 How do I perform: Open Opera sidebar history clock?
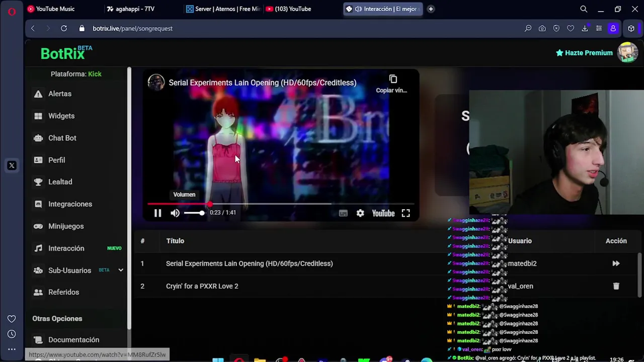coord(12,334)
